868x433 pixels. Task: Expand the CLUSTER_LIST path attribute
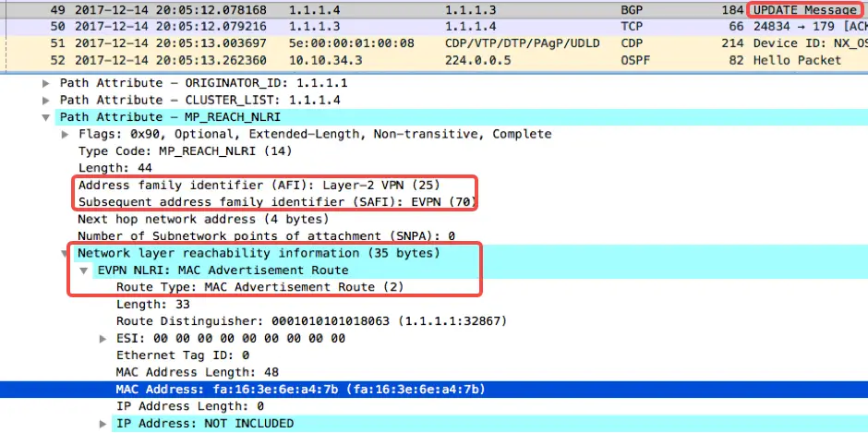click(46, 101)
